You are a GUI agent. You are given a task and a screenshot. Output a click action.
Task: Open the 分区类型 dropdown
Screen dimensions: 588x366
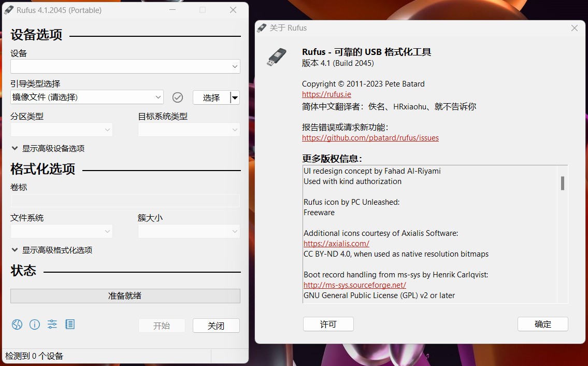coord(62,130)
